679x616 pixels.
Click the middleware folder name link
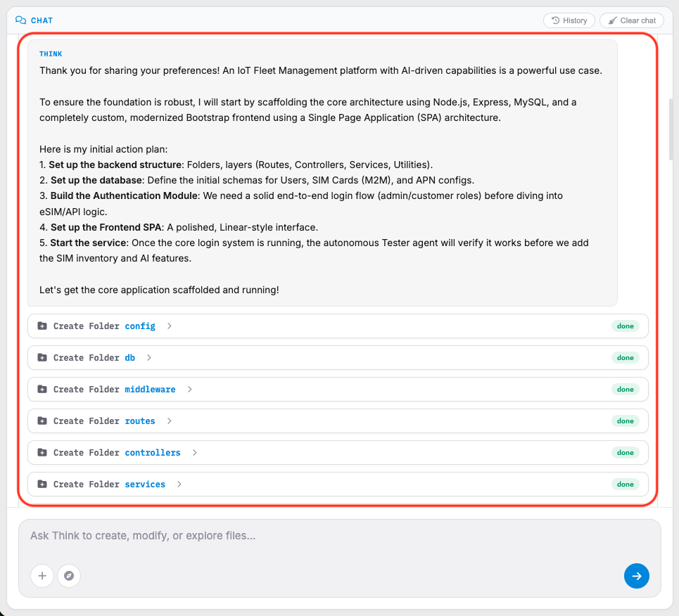(151, 389)
